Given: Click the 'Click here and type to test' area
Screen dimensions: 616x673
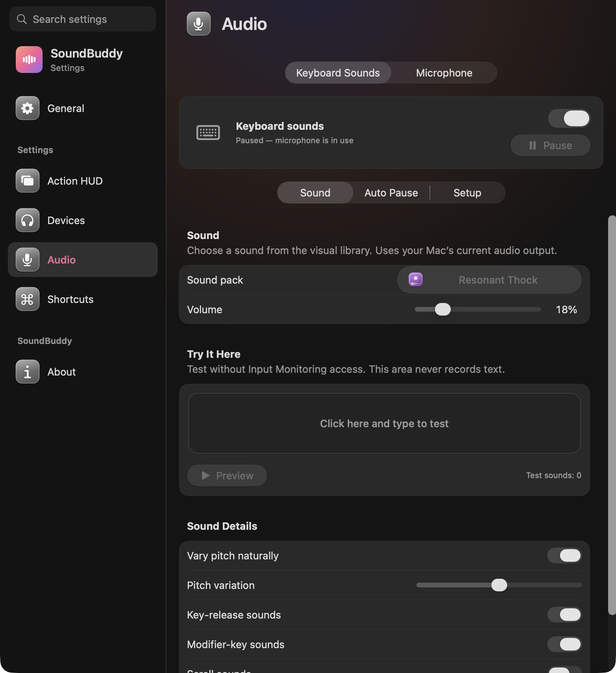Looking at the screenshot, I should coord(385,423).
